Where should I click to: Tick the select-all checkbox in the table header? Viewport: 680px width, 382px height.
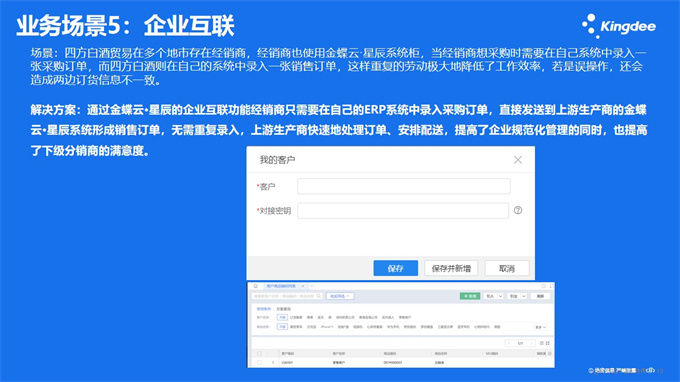[x=259, y=353]
